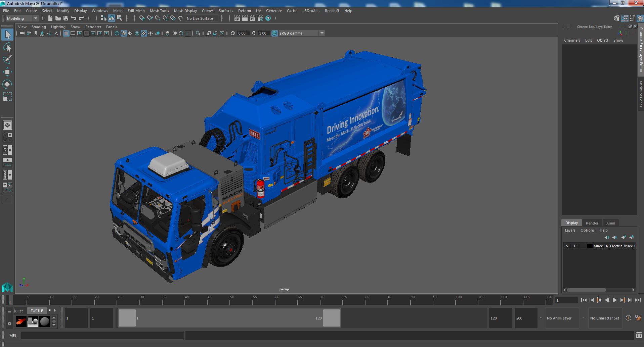Save the scene with floppy icon
644x347 pixels.
(66, 18)
